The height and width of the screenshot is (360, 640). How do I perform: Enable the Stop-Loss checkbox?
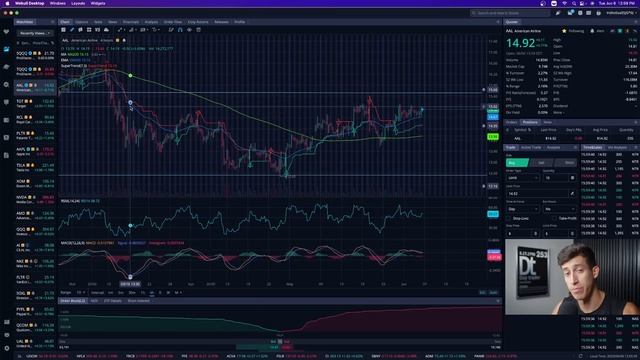(509, 218)
